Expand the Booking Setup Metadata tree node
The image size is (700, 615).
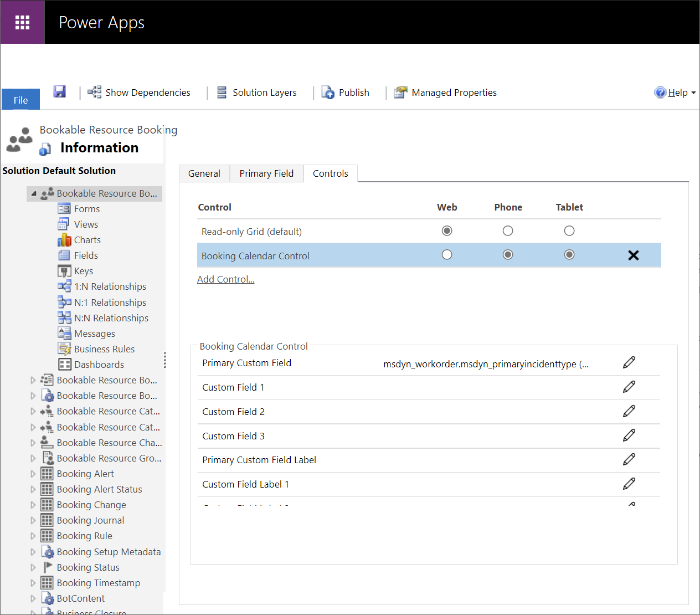click(33, 551)
